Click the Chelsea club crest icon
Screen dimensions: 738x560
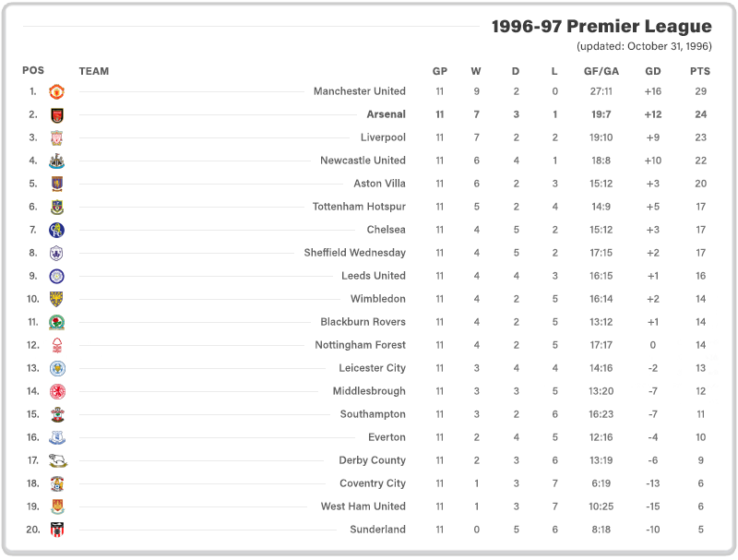57,230
